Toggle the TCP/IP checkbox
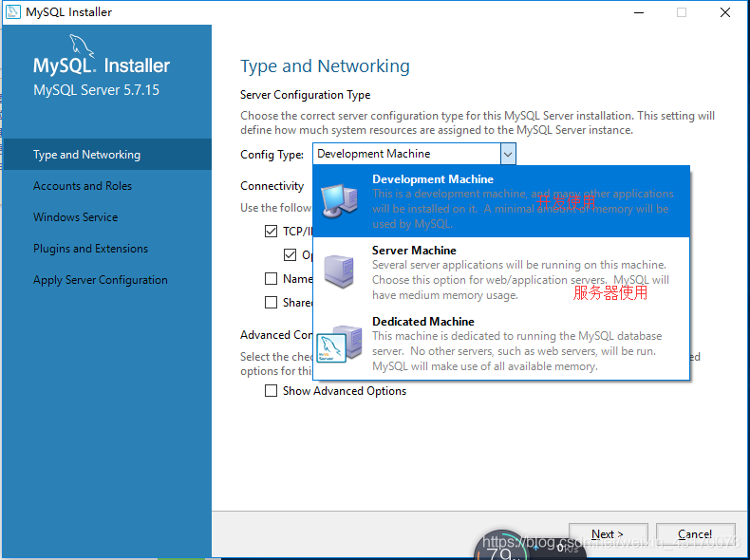 click(271, 232)
